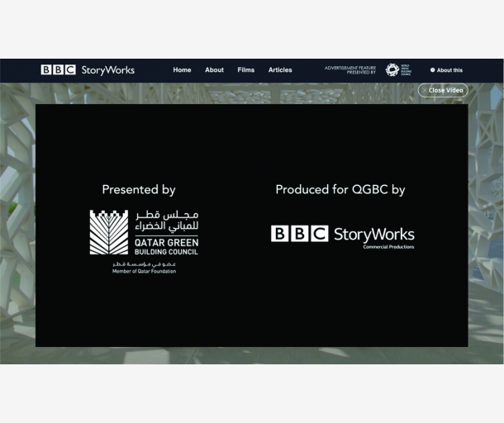Click the 'Presented by' text
504x423 pixels.
[x=139, y=190]
